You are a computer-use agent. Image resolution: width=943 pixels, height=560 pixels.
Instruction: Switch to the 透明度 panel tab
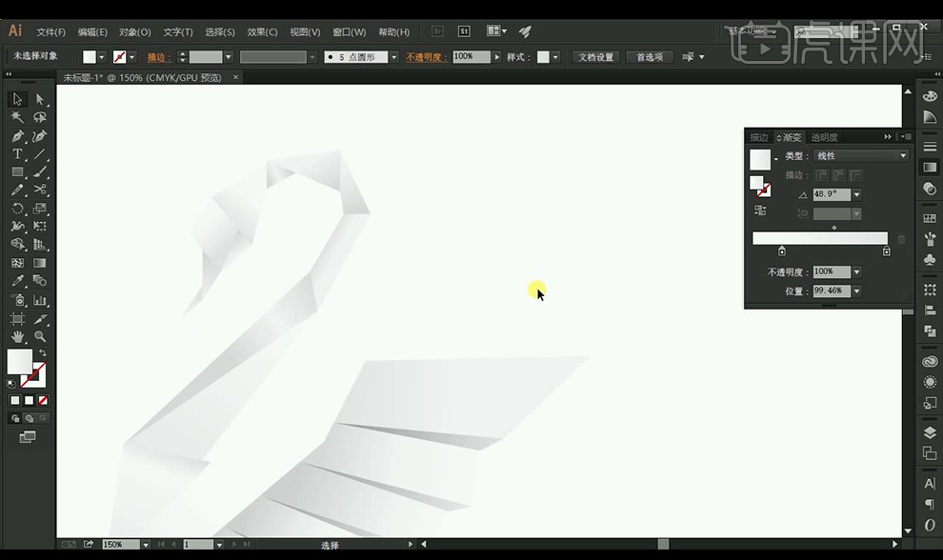point(825,137)
